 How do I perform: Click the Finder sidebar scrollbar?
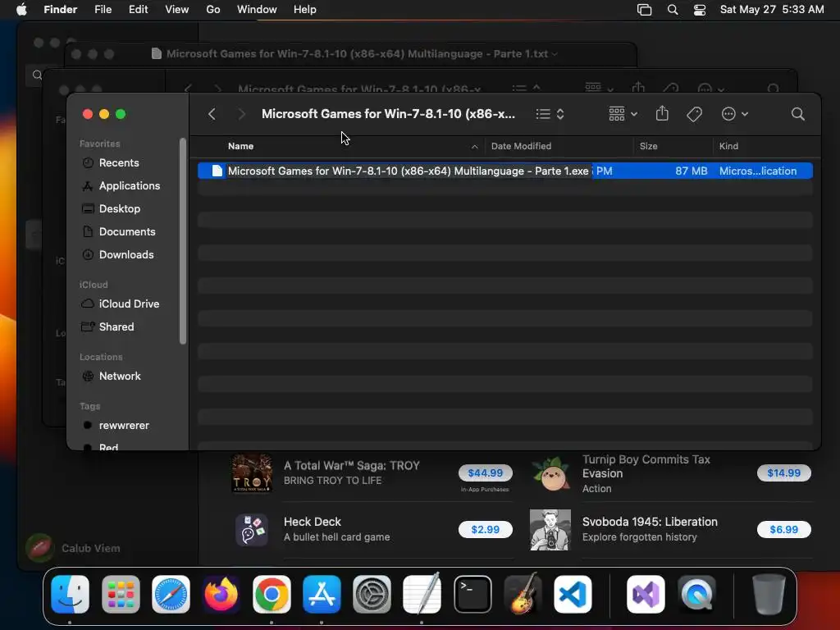(183, 241)
